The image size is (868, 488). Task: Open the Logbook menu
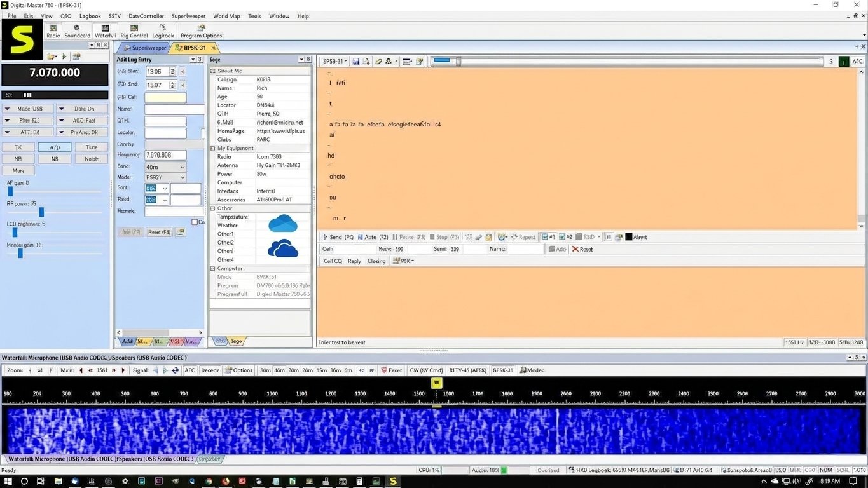point(90,16)
